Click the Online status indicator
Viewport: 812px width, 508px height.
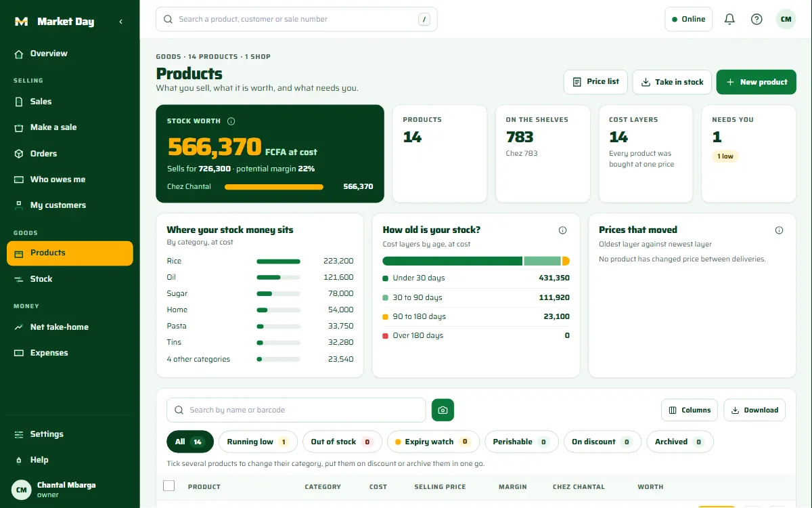click(689, 19)
